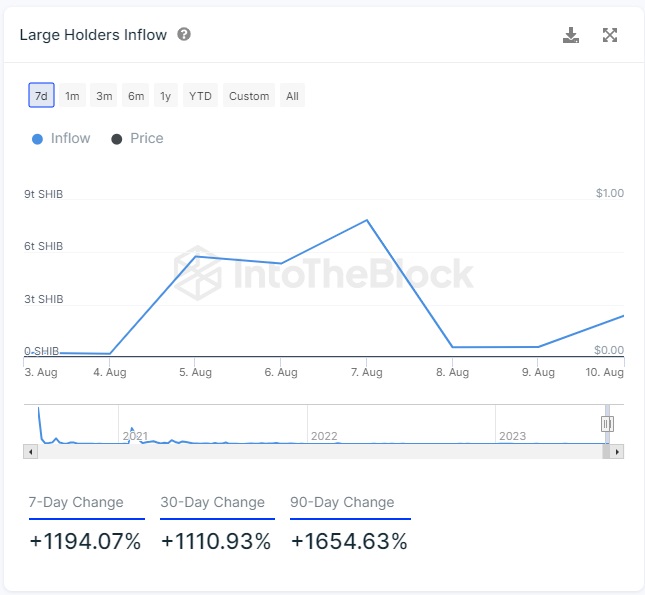Open fullscreen view with expand icon
Viewport: 645px width, 595px height.
610,35
